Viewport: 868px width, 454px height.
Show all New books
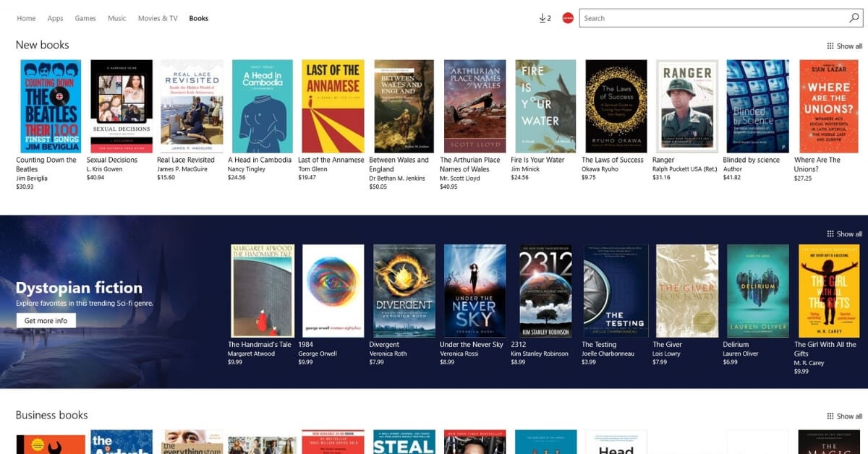(844, 46)
